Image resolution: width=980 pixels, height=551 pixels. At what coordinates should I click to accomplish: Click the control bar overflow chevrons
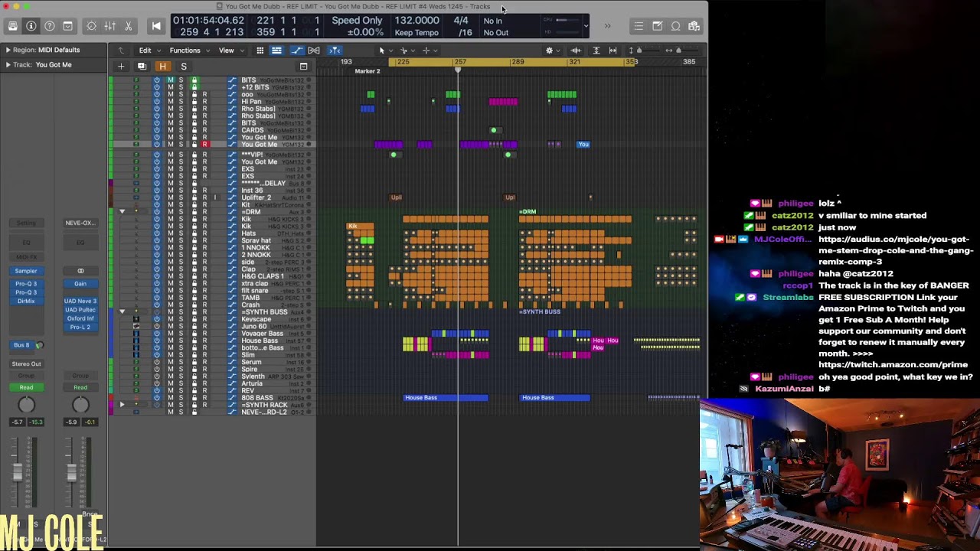click(607, 26)
